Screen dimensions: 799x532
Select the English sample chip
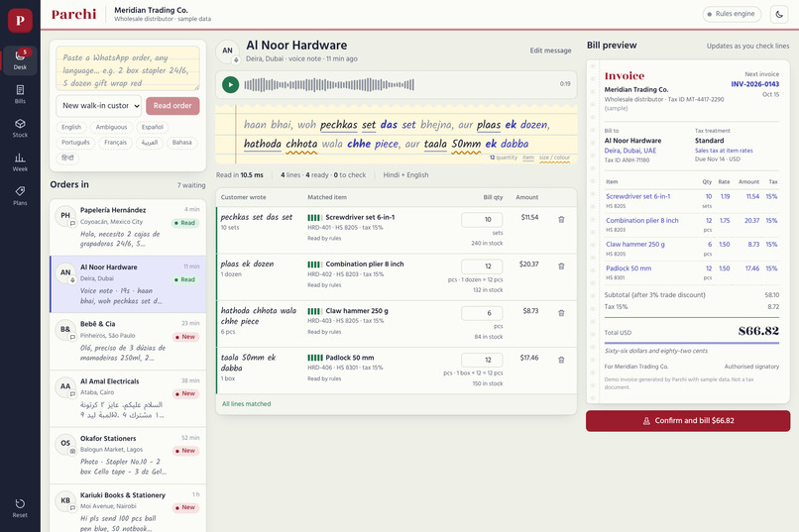point(71,127)
